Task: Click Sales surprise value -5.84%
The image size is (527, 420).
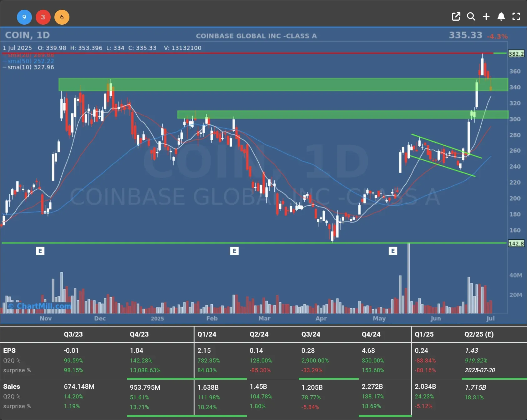Action: tap(310, 407)
